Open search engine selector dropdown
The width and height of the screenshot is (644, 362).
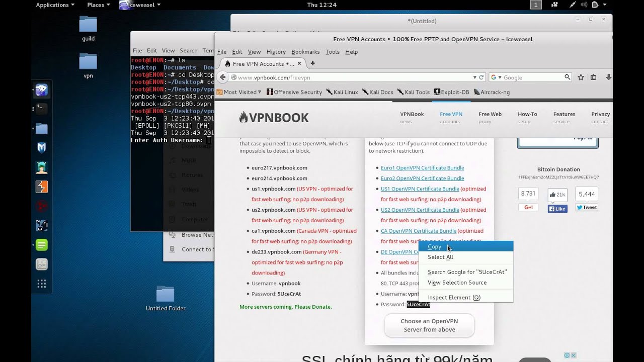[496, 77]
